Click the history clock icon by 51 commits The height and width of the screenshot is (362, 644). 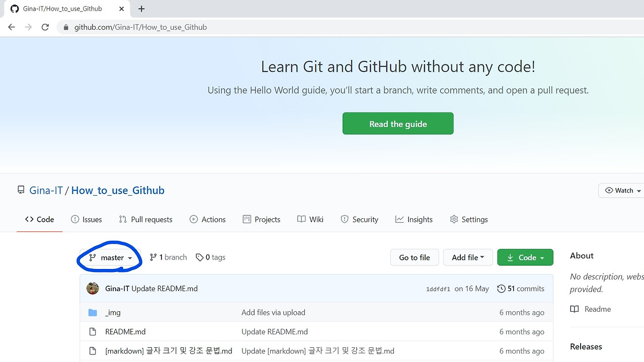[501, 289]
